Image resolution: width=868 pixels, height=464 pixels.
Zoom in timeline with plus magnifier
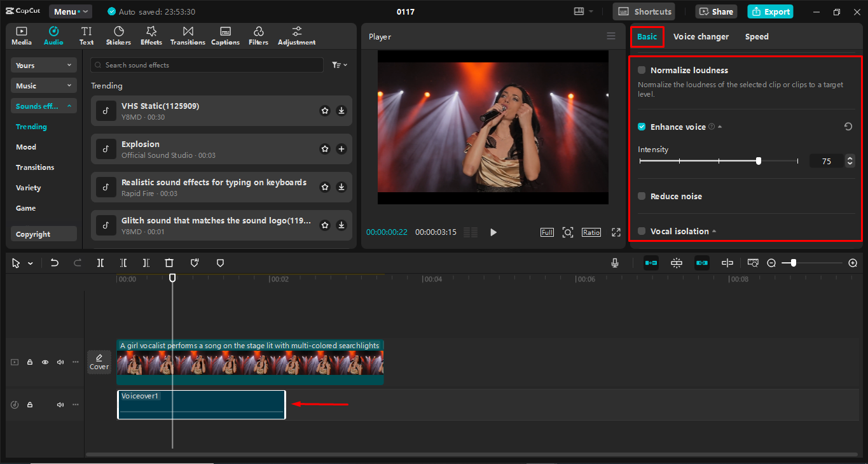tap(853, 263)
